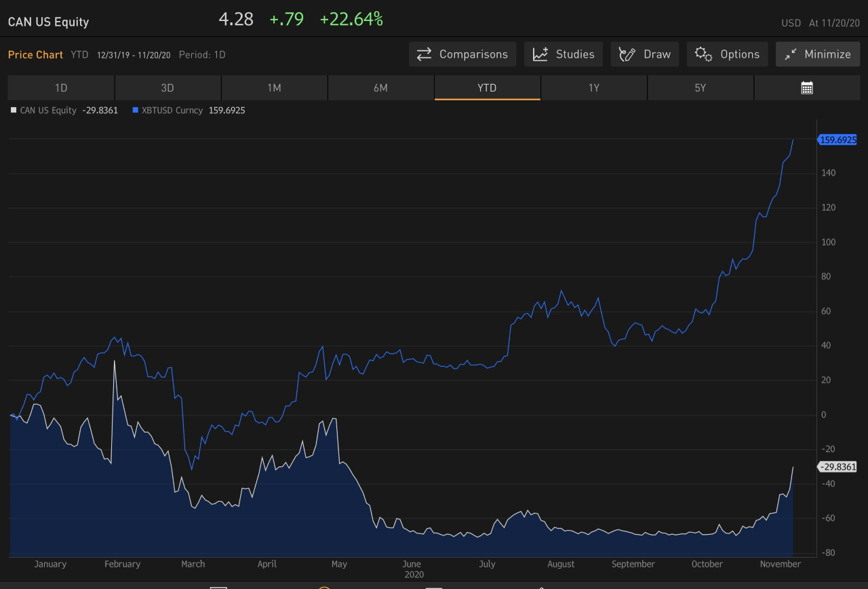Click the +22.64% change value

351,20
